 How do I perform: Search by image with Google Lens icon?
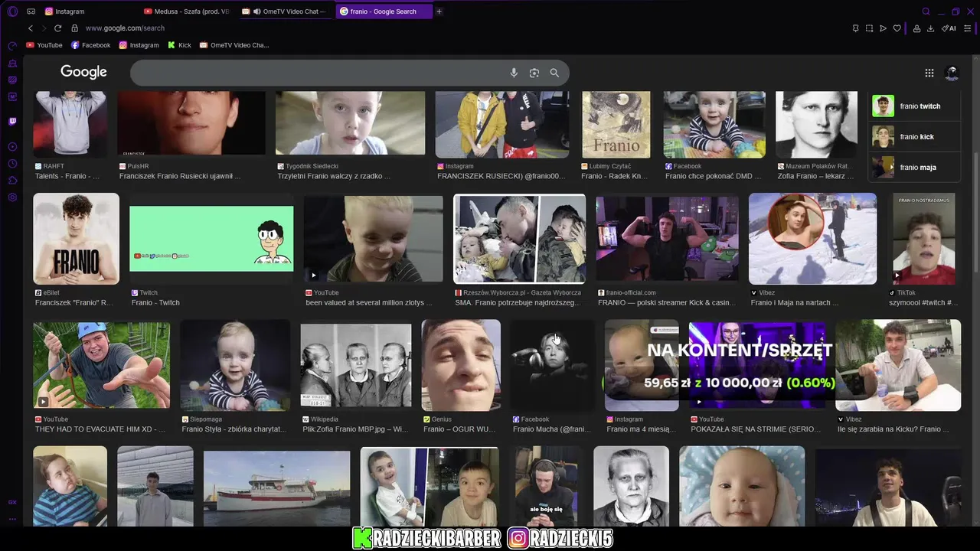(x=534, y=73)
